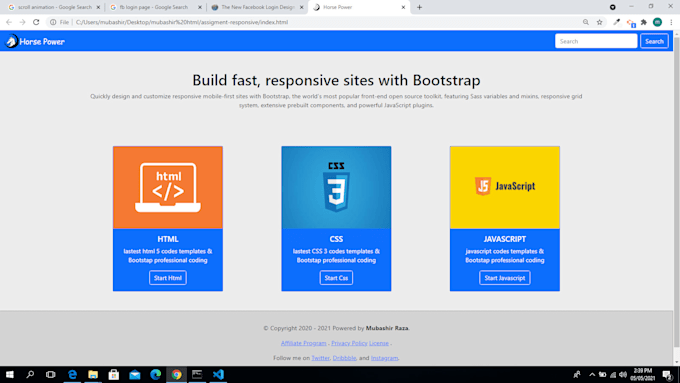Click the Chrome taskbar icon
The image size is (680, 383).
tap(176, 374)
